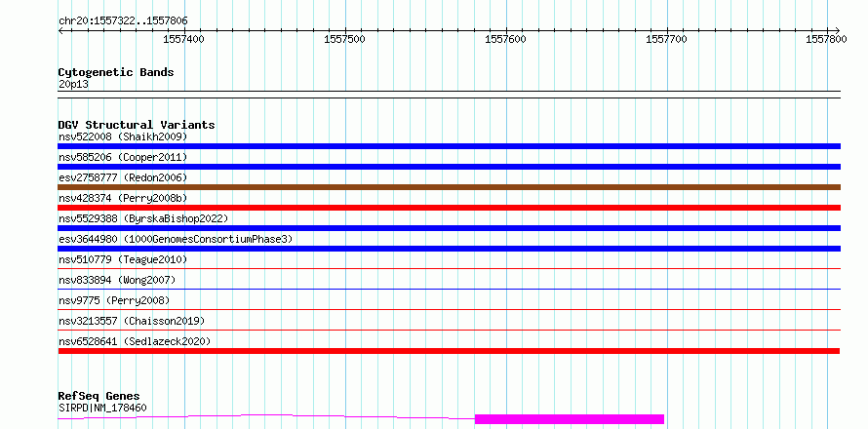Open the nsv833894 (Wong2007) variant label
Viewport: 868px width, 429px height.
pyautogui.click(x=117, y=280)
